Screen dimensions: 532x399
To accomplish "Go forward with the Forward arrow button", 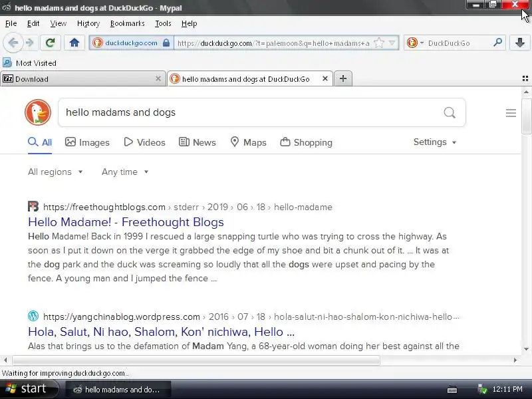I will coord(30,43).
